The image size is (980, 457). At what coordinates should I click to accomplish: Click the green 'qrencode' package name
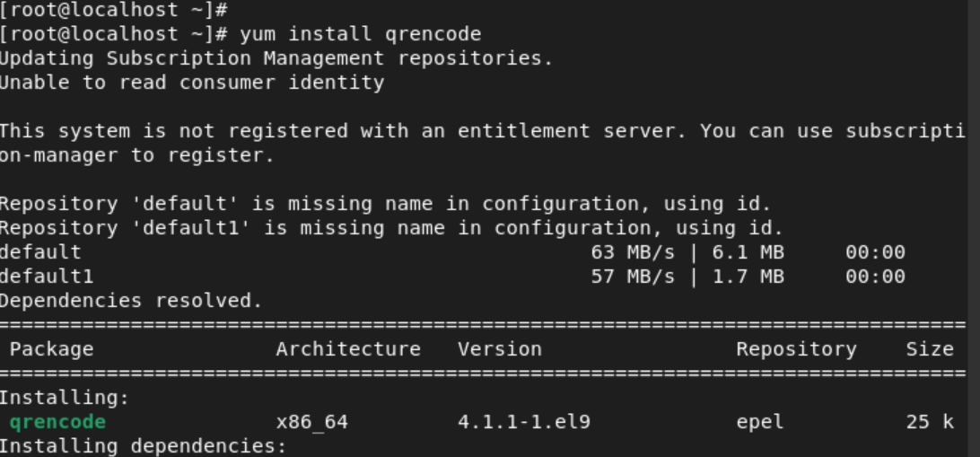coord(58,422)
